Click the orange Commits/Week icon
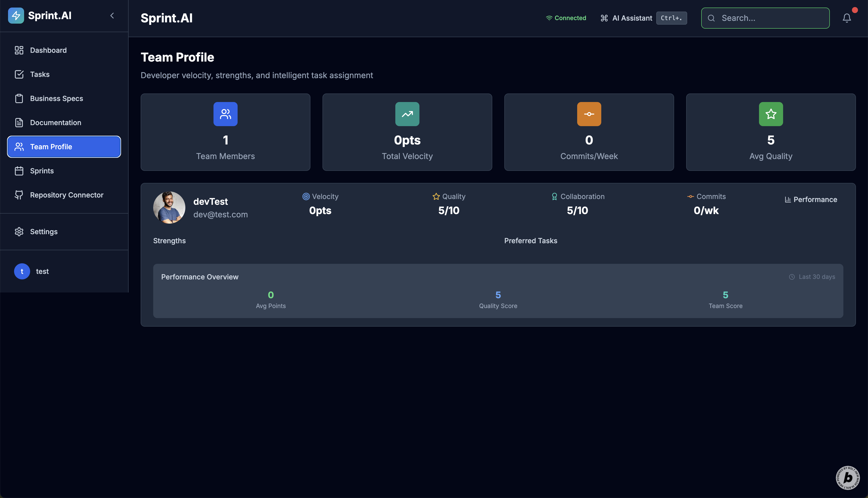Viewport: 868px width, 498px height. click(589, 114)
